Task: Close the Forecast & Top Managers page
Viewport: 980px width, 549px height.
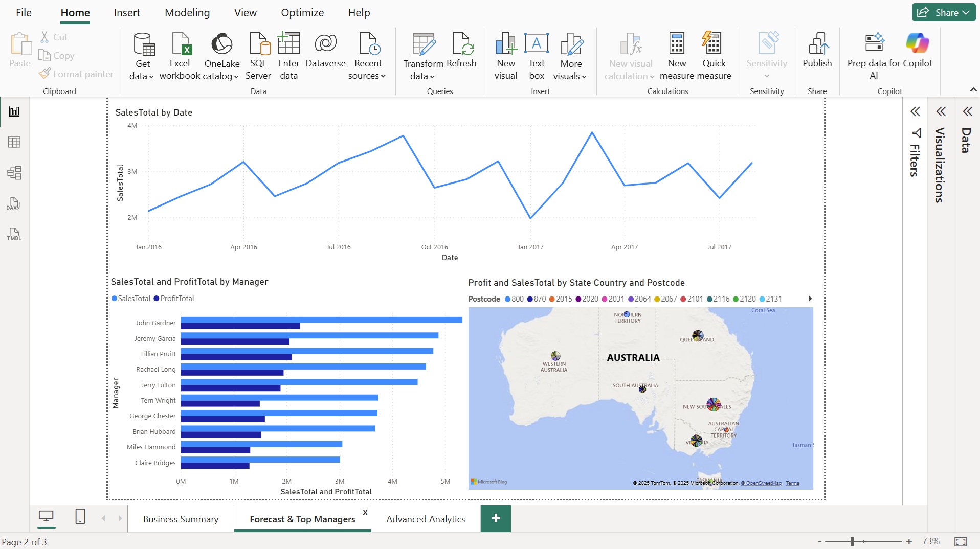Action: (x=365, y=513)
